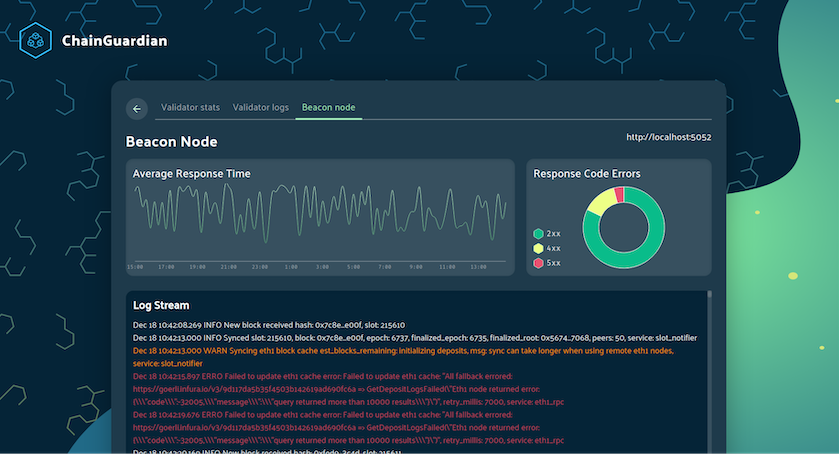
Task: Switch to the Validator stats tab
Action: [190, 108]
